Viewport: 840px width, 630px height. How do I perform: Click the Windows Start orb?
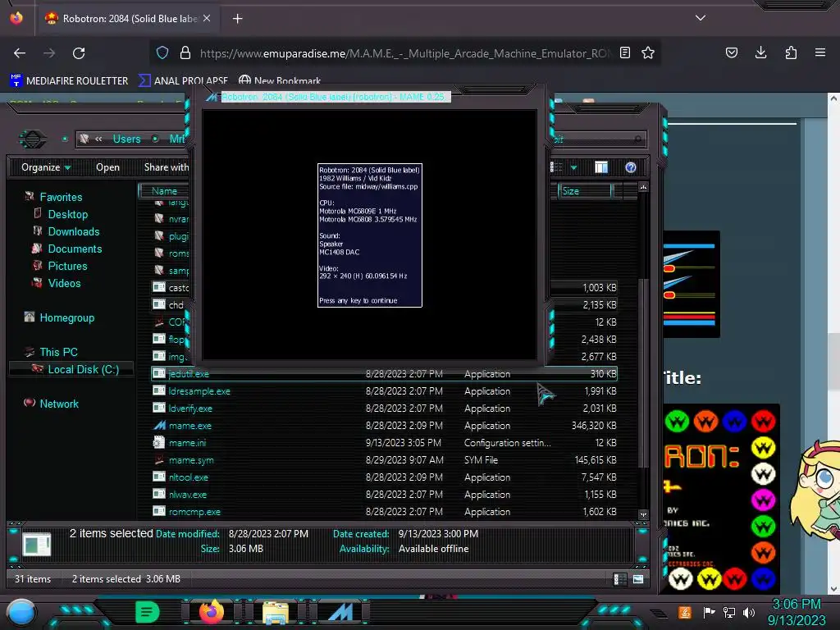pos(21,612)
